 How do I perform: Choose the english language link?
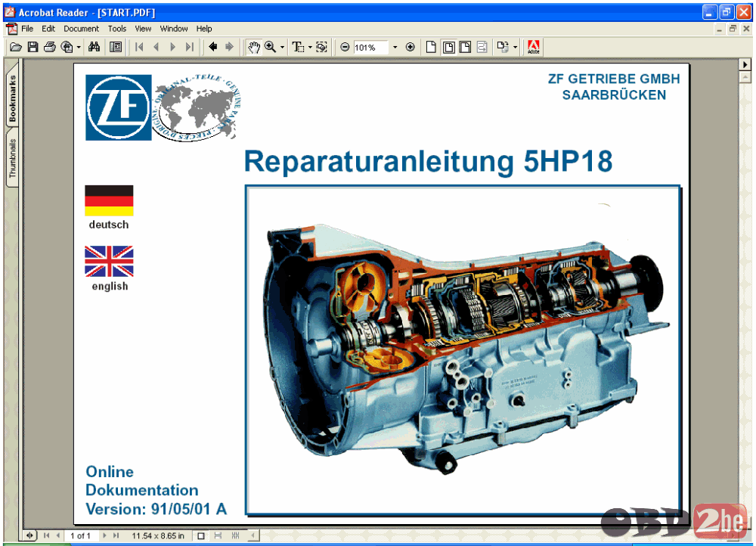[x=110, y=286]
